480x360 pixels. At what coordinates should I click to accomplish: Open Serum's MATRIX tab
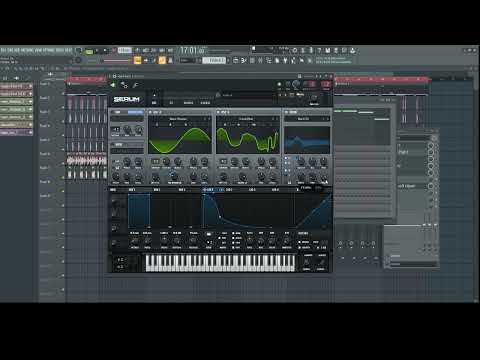[x=188, y=103]
